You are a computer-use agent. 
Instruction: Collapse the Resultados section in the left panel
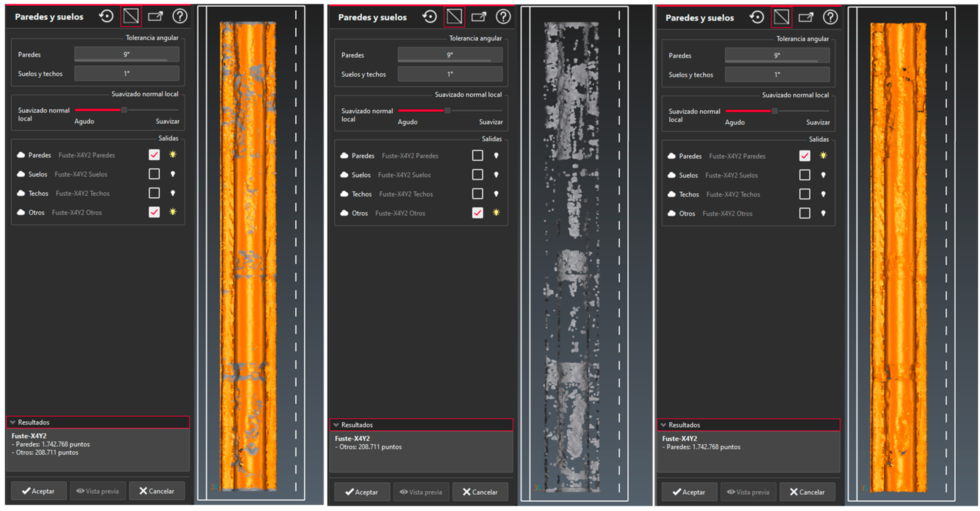pyautogui.click(x=13, y=422)
